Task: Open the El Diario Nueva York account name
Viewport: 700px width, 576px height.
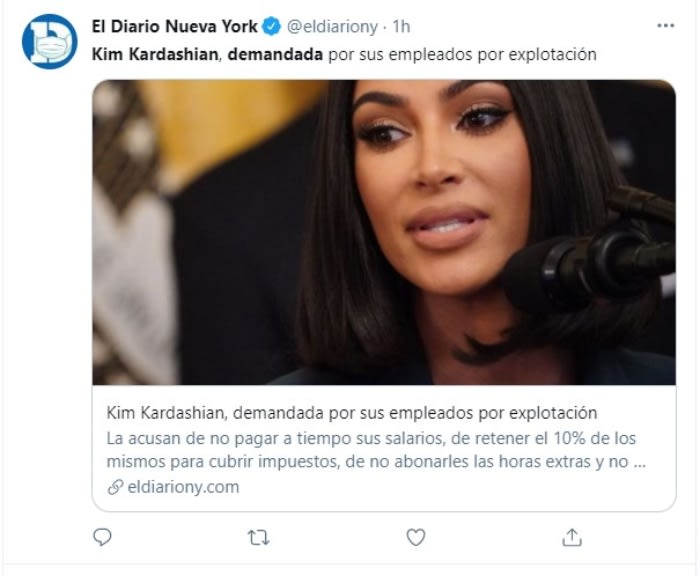Action: coord(175,26)
